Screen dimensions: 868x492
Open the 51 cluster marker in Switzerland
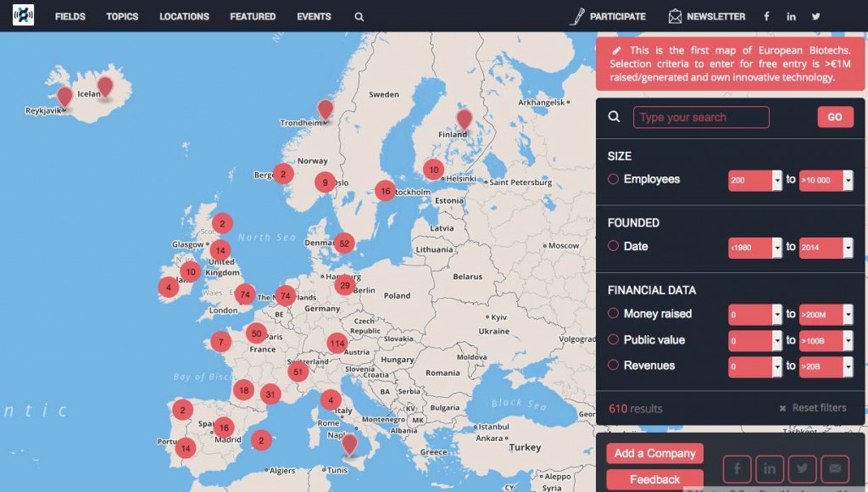point(298,372)
